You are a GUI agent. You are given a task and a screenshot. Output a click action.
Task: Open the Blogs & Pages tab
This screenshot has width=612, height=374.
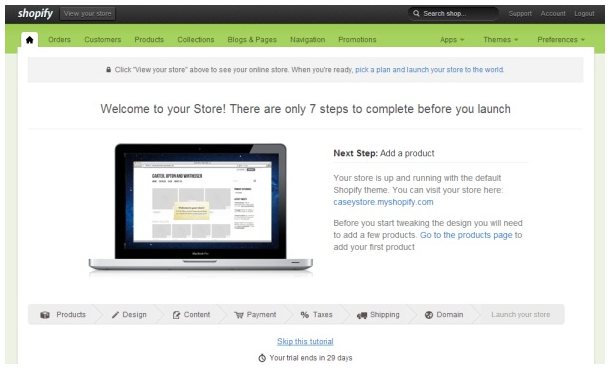click(x=252, y=39)
